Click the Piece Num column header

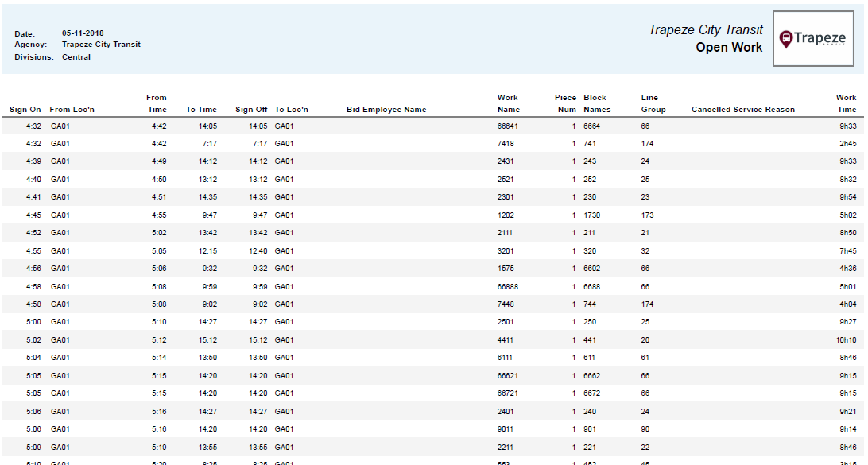[565, 103]
